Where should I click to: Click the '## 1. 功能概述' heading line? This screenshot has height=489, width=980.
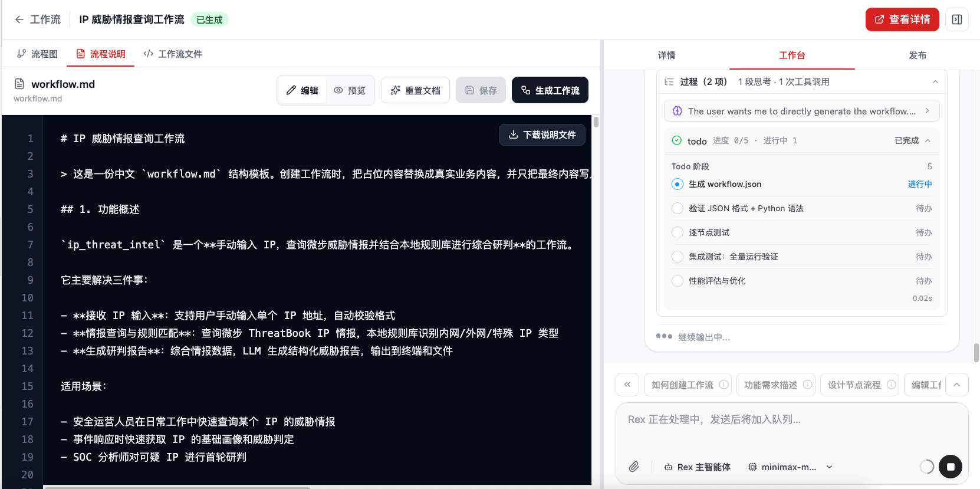coord(100,209)
